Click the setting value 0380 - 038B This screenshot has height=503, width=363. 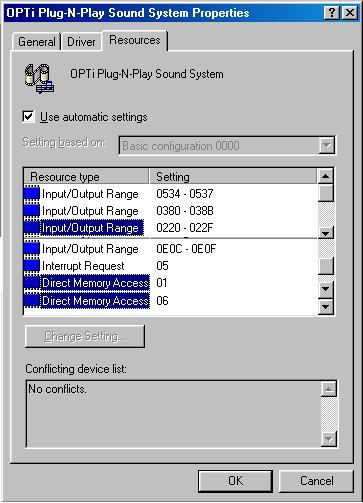[185, 211]
